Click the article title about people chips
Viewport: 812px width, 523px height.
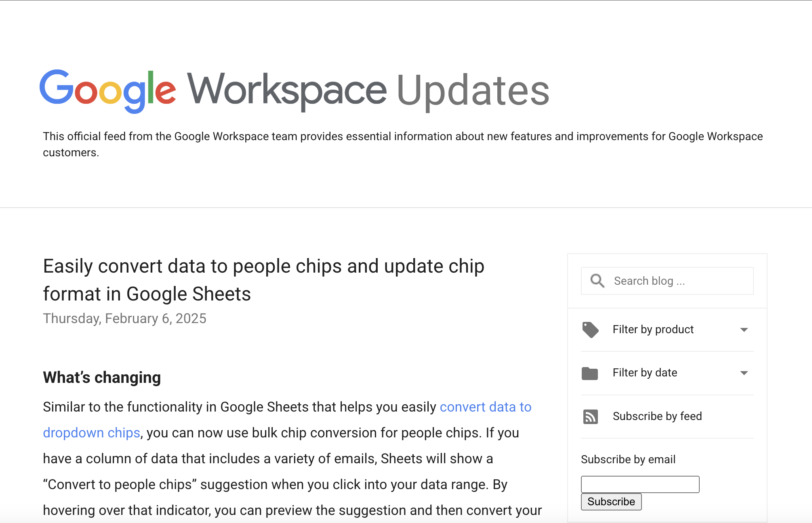pos(263,279)
